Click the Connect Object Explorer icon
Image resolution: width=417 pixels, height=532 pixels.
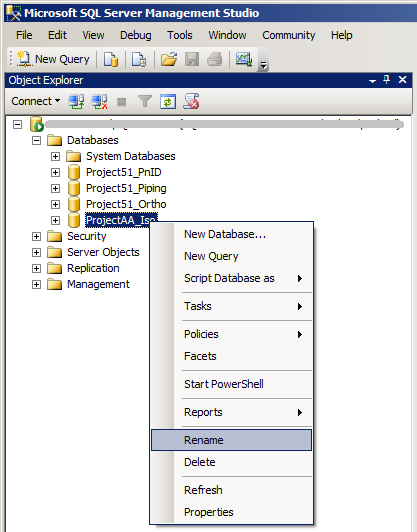coord(76,101)
